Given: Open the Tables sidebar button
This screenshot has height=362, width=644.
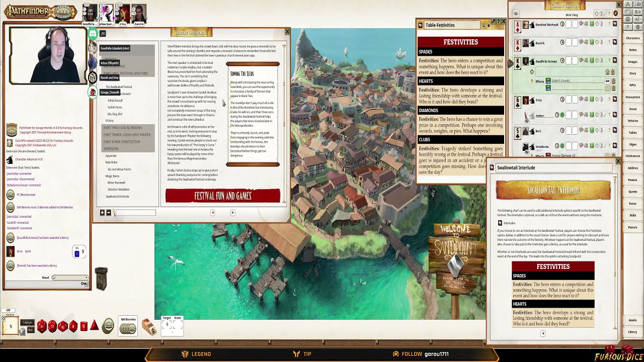Looking at the screenshot, I should coord(632,133).
